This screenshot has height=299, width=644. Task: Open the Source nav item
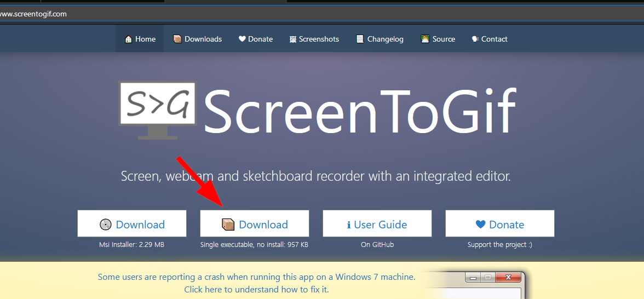438,39
